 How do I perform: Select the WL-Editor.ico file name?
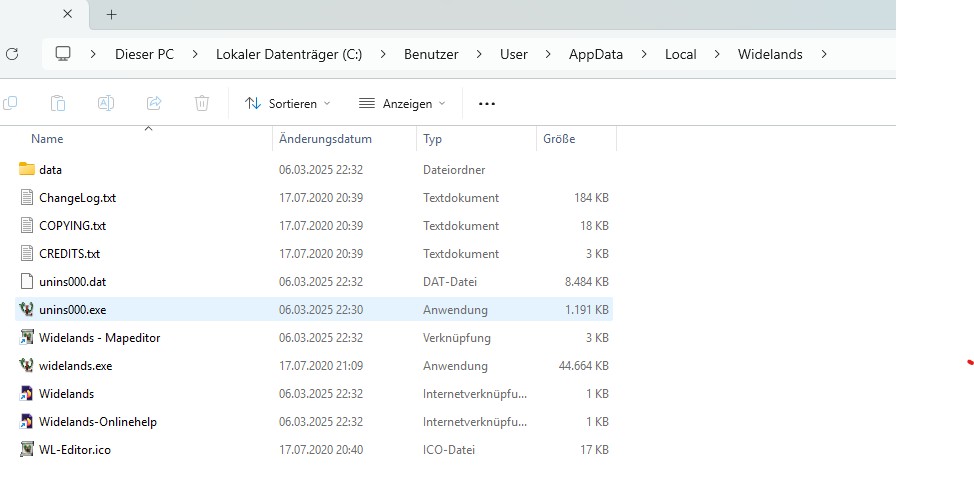[x=75, y=449]
